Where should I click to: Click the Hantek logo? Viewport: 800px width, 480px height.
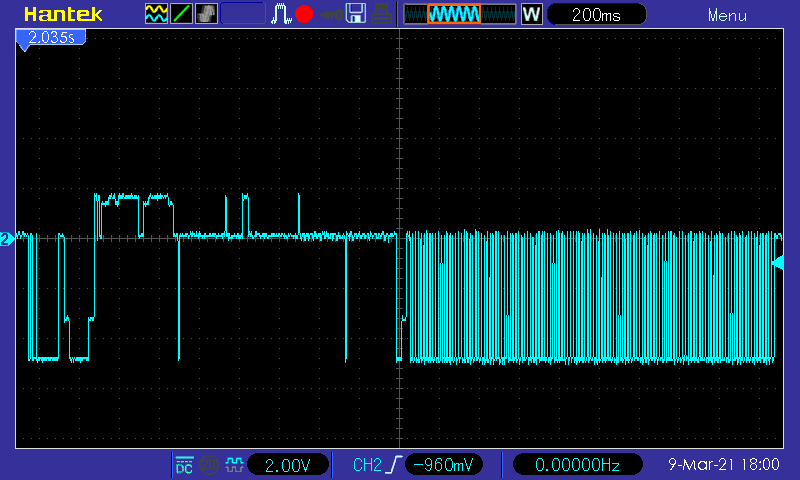click(63, 14)
